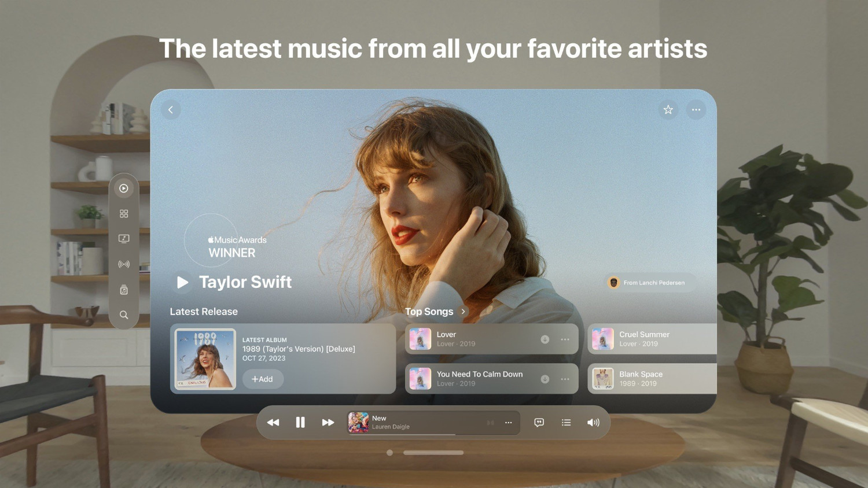Click You Need To Calm Down artwork
868x488 pixels.
coord(420,379)
